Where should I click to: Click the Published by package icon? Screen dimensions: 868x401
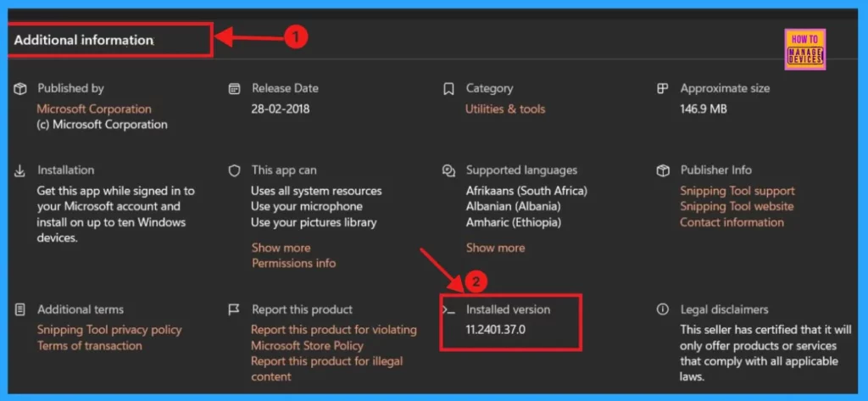coord(20,89)
